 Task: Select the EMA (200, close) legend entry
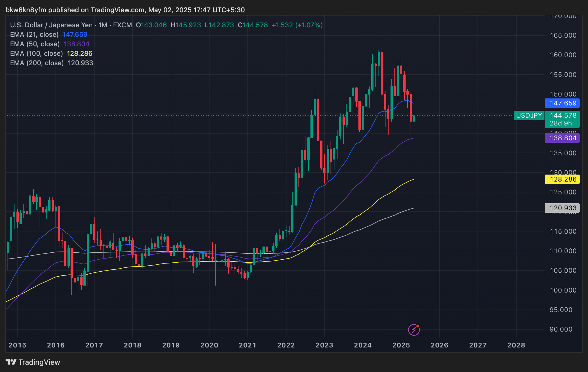[37, 63]
